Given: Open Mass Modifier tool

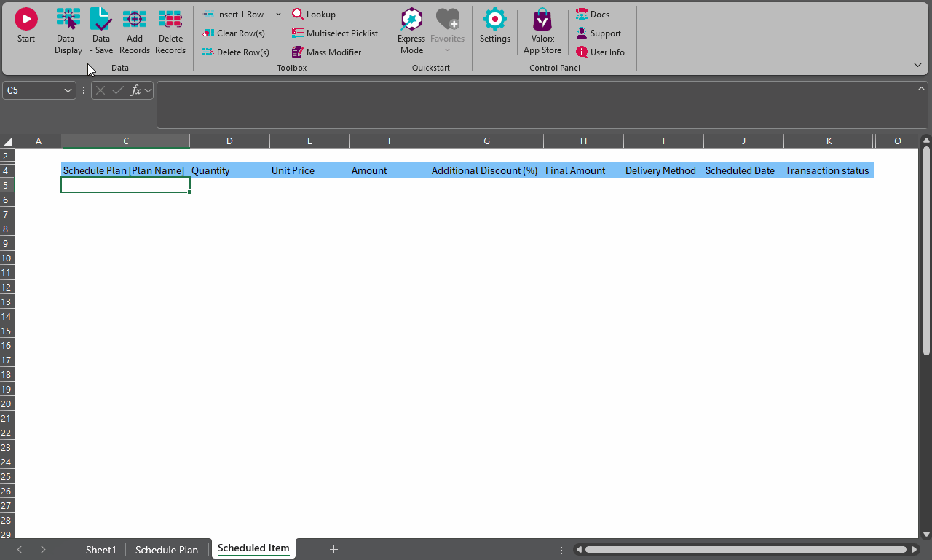Looking at the screenshot, I should (x=326, y=52).
